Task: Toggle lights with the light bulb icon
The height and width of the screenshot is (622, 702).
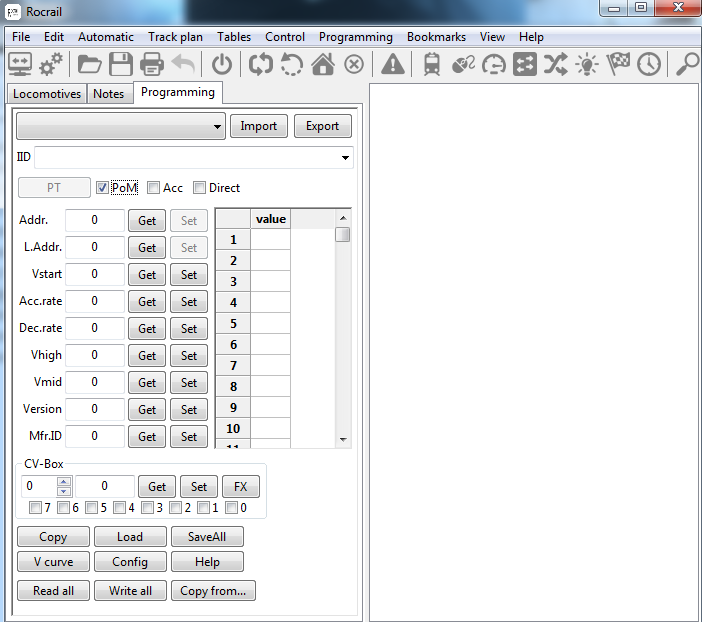Action: pyautogui.click(x=586, y=64)
